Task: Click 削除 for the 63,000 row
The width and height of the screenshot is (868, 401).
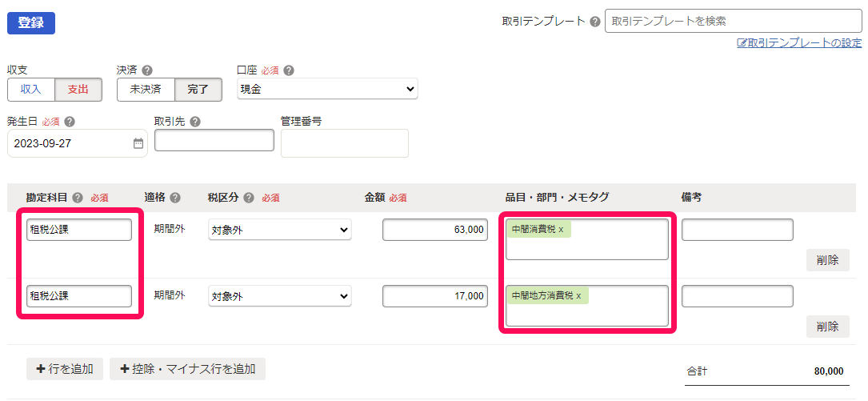Action: 827,260
